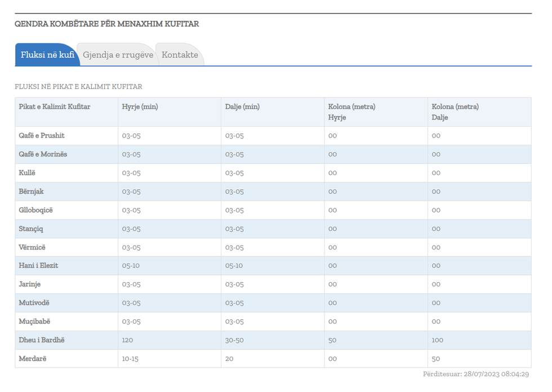552x392 pixels.
Task: Open the Fluksi në kufi tab
Action: click(x=47, y=55)
